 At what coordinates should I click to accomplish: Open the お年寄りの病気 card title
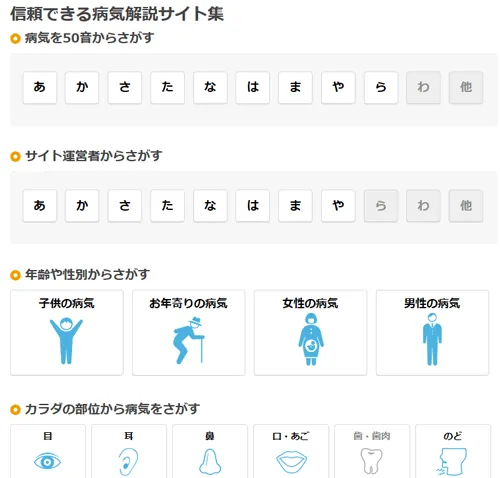point(188,303)
